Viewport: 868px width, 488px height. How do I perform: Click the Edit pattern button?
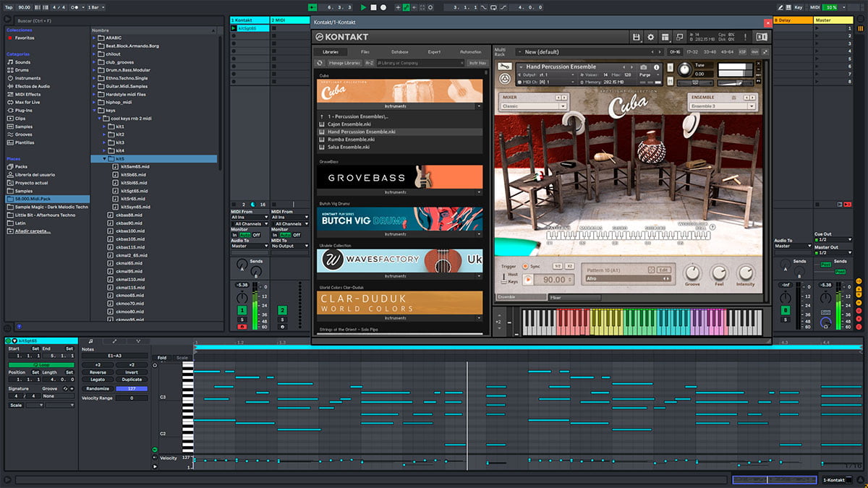pos(663,270)
